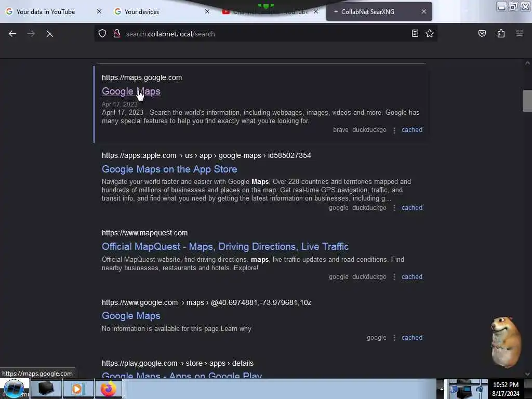The height and width of the screenshot is (399, 532).
Task: Open the tracking protection shield icon
Action: click(x=102, y=33)
